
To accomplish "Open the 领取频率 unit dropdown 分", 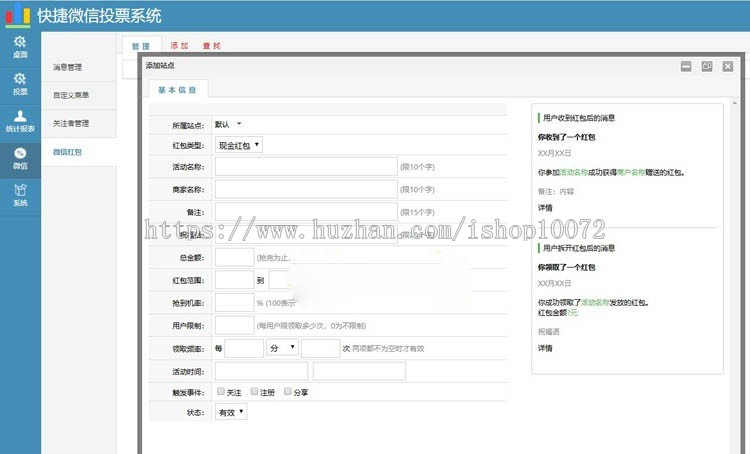I will pos(282,348).
